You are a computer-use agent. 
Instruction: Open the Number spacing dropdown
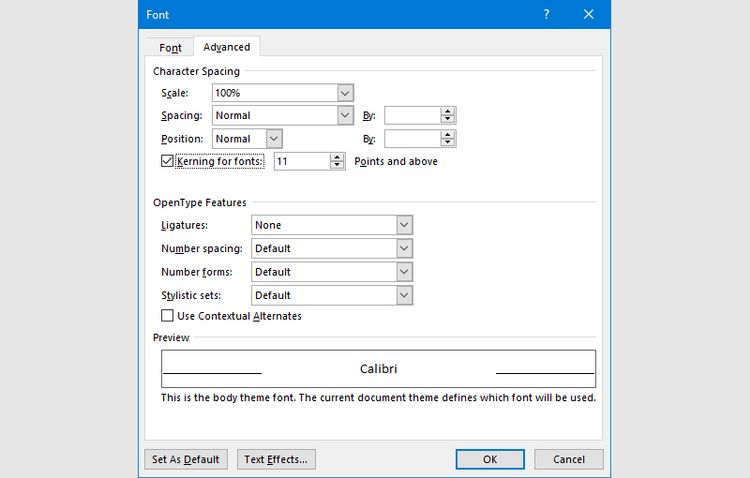pyautogui.click(x=332, y=248)
